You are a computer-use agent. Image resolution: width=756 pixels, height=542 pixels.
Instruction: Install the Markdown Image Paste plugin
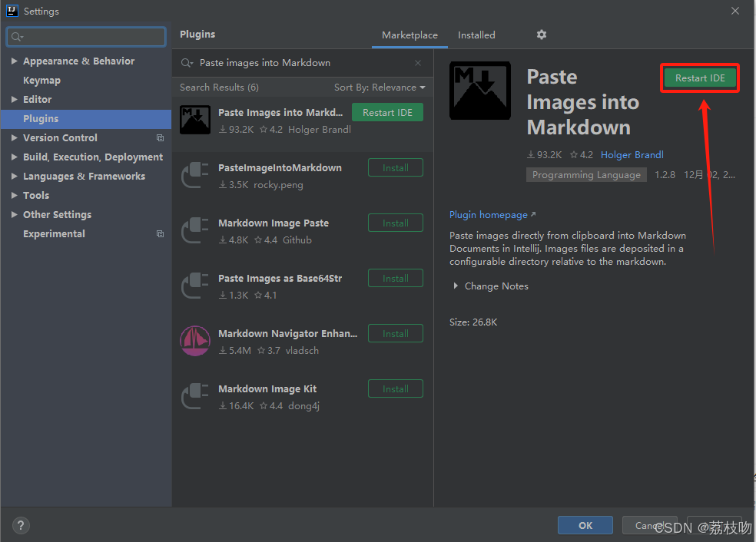pyautogui.click(x=396, y=223)
